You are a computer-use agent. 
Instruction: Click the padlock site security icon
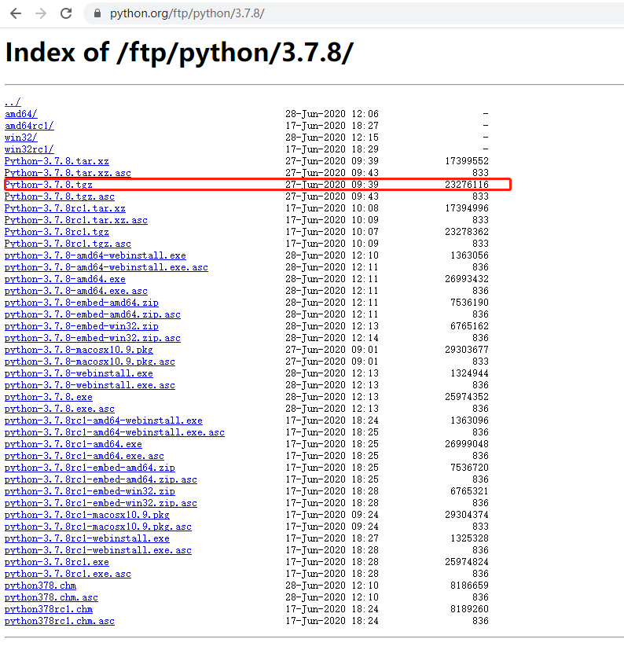coord(97,13)
